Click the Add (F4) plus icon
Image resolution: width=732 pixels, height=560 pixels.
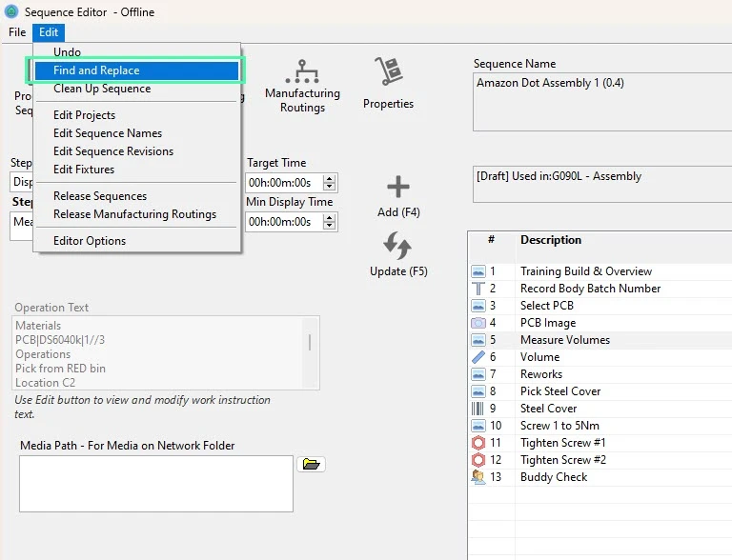[x=397, y=187]
